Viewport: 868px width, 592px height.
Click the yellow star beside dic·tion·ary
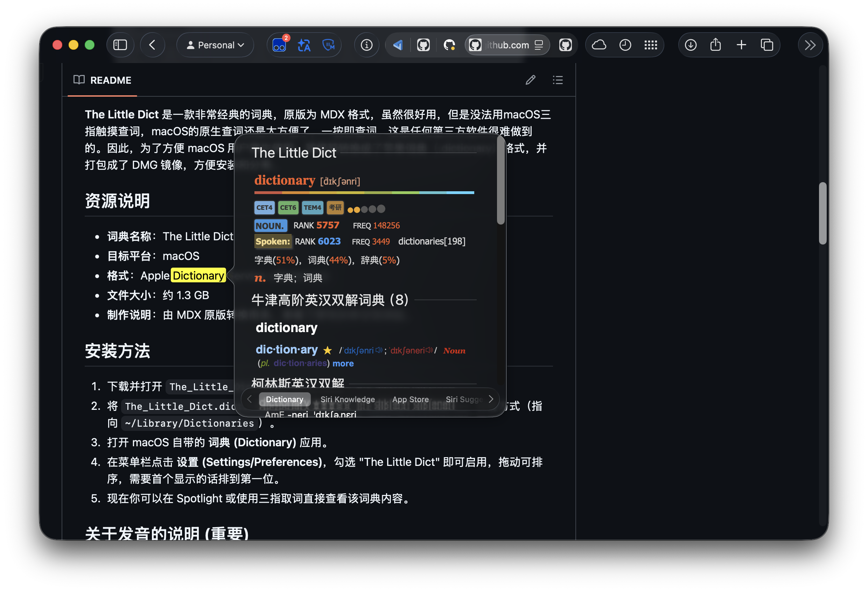328,350
